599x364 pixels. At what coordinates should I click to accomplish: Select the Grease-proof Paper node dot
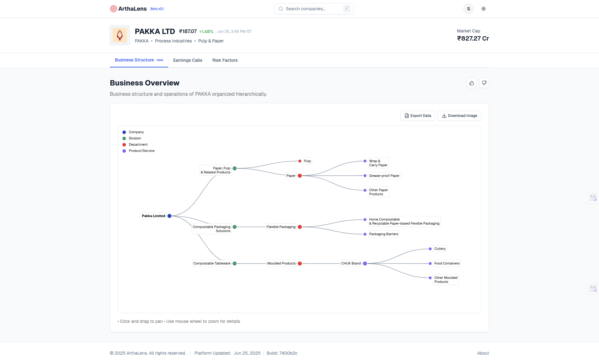tap(365, 176)
